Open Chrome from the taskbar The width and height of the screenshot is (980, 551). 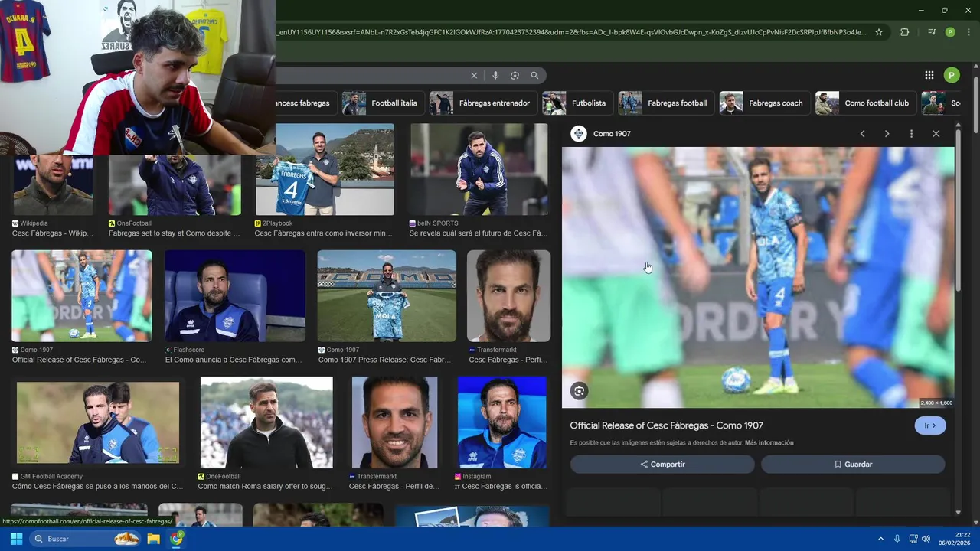177,539
